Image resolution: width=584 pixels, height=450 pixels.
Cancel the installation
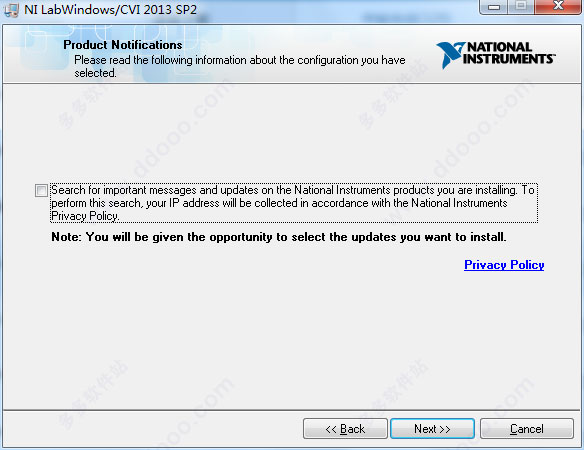527,429
